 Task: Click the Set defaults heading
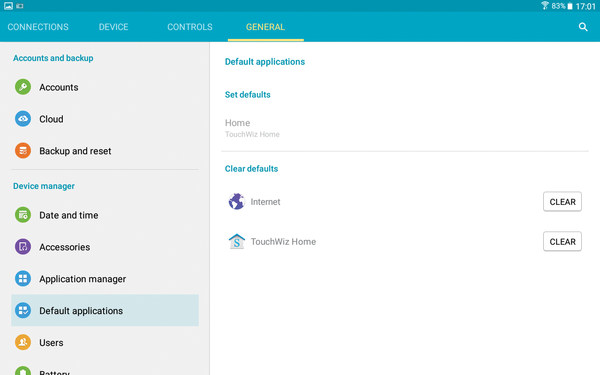click(248, 95)
